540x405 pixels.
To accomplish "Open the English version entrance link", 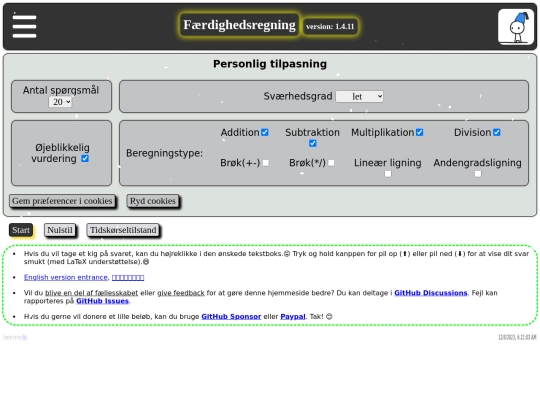I will tap(66, 277).
